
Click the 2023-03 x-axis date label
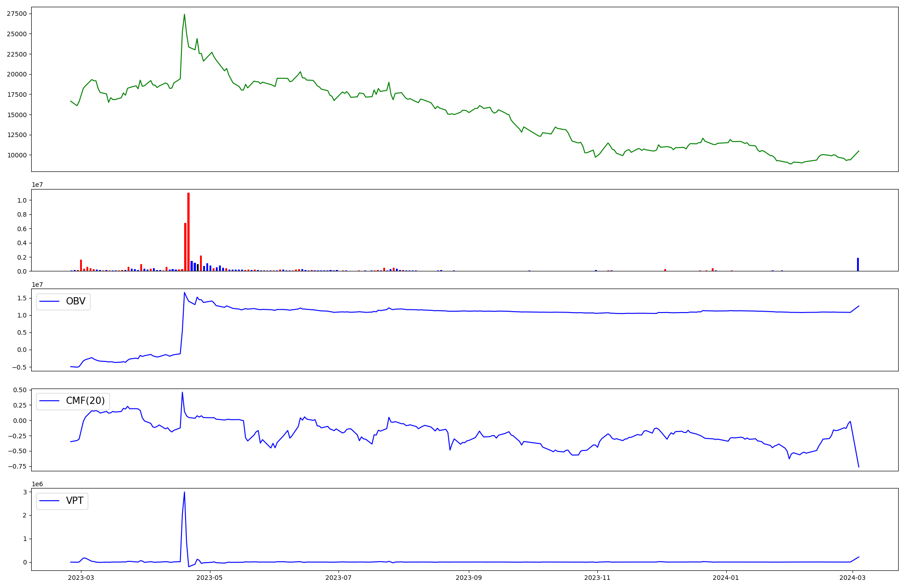(81, 577)
